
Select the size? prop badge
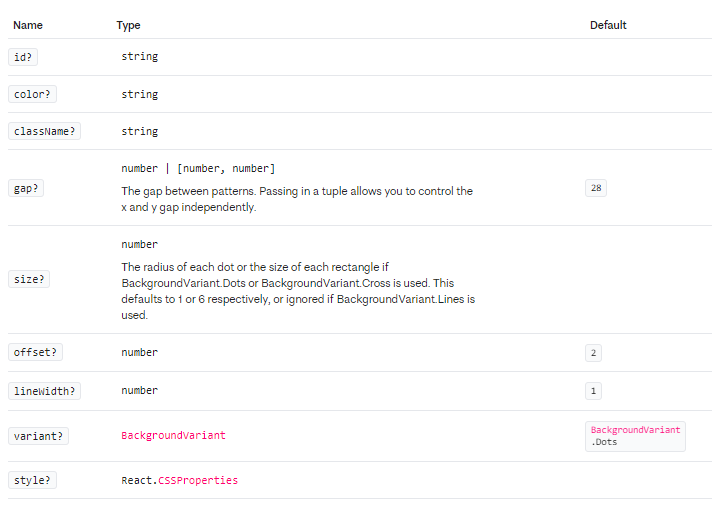pos(29,279)
